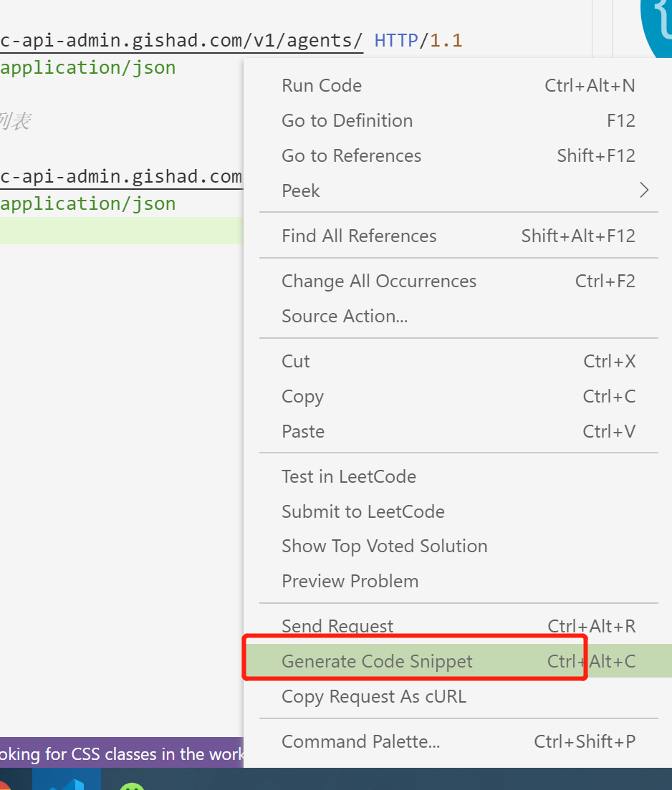This screenshot has height=790, width=672.
Task: Click the green smiley taskbar icon
Action: tap(132, 785)
